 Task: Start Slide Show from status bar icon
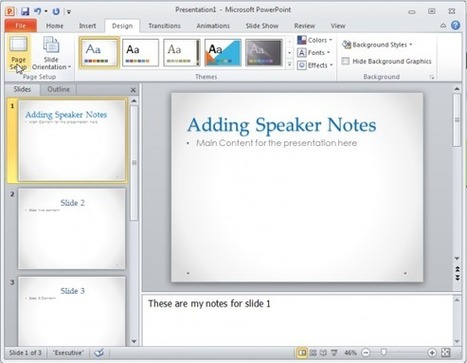[334, 352]
